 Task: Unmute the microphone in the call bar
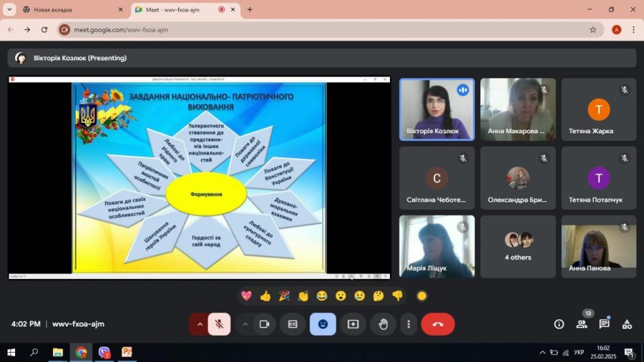[x=219, y=324]
